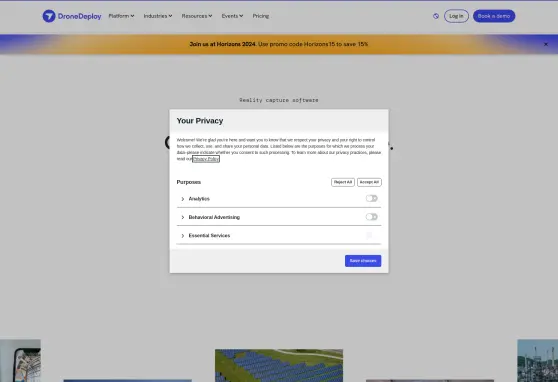Image resolution: width=558 pixels, height=382 pixels.
Task: Expand the Essential Services chevron
Action: 183,236
